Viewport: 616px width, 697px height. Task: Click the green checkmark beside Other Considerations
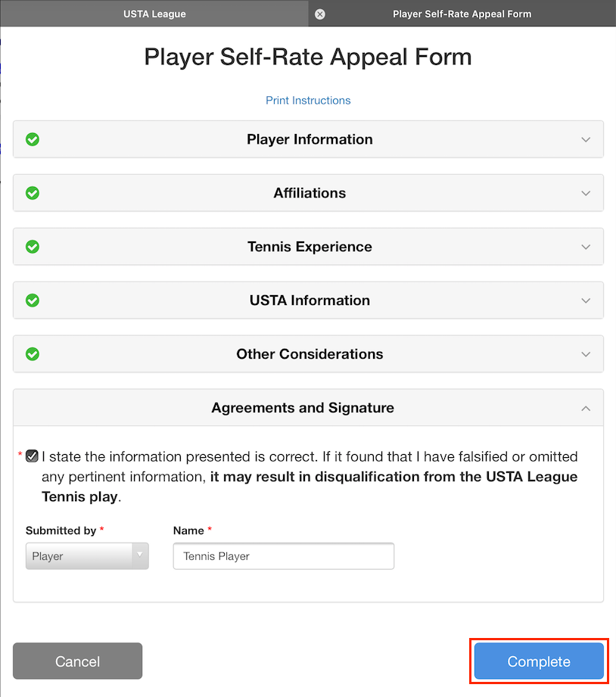pos(33,354)
